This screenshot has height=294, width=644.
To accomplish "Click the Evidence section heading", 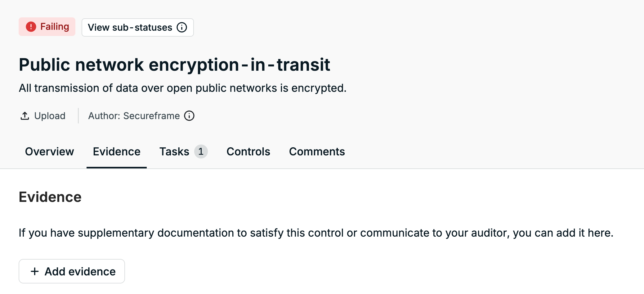I will pos(50,197).
